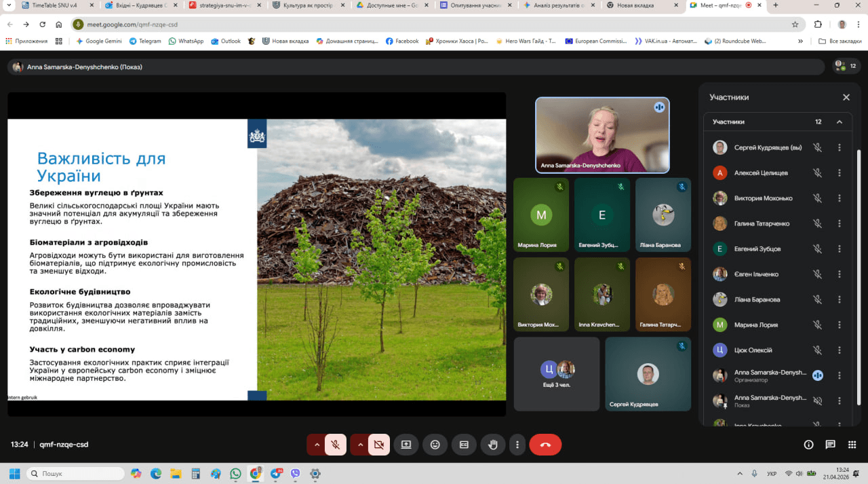The image size is (868, 484).
Task: Toggle closed captions button
Action: (464, 445)
